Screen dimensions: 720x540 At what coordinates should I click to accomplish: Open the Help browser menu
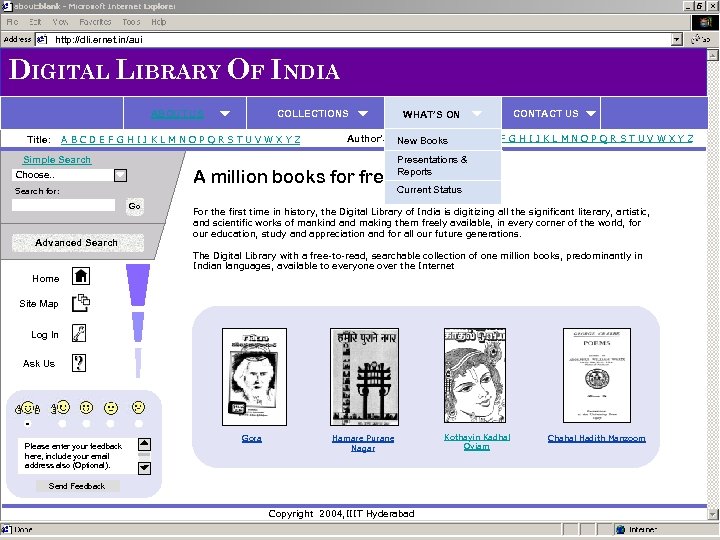click(158, 22)
